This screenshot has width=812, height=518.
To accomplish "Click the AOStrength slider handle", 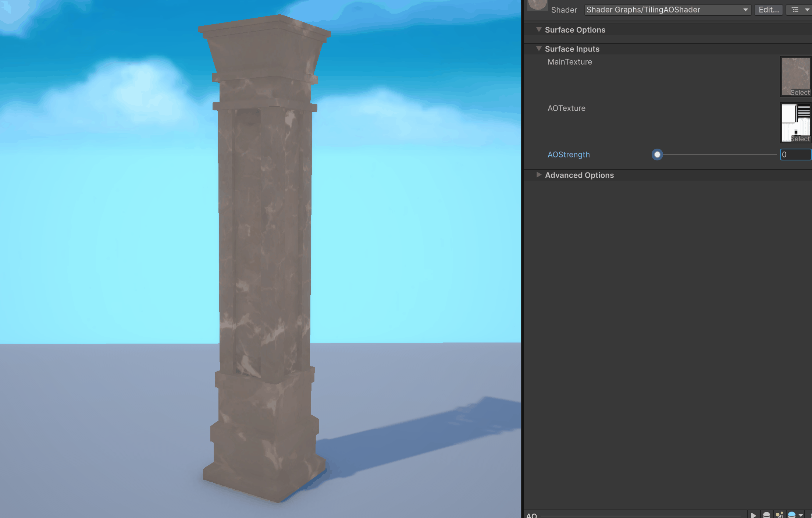I will (657, 155).
